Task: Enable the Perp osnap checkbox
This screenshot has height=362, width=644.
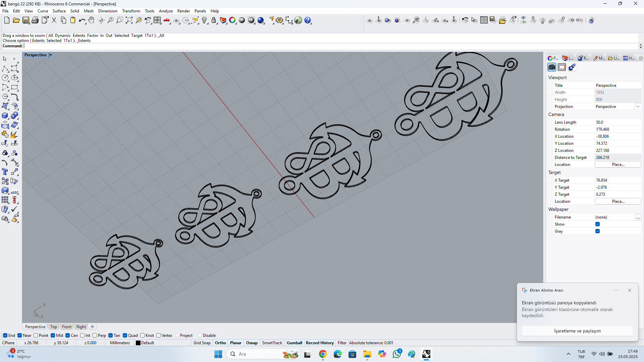Action: (x=95, y=336)
